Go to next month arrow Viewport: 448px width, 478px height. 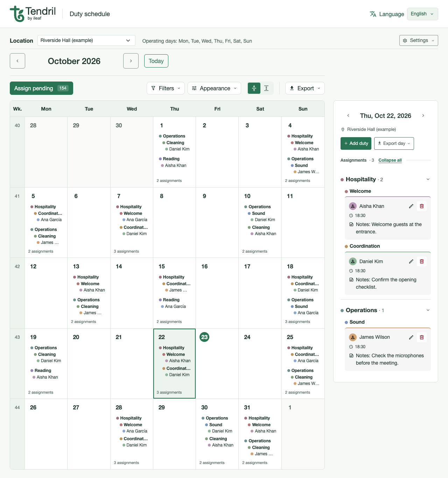point(131,61)
